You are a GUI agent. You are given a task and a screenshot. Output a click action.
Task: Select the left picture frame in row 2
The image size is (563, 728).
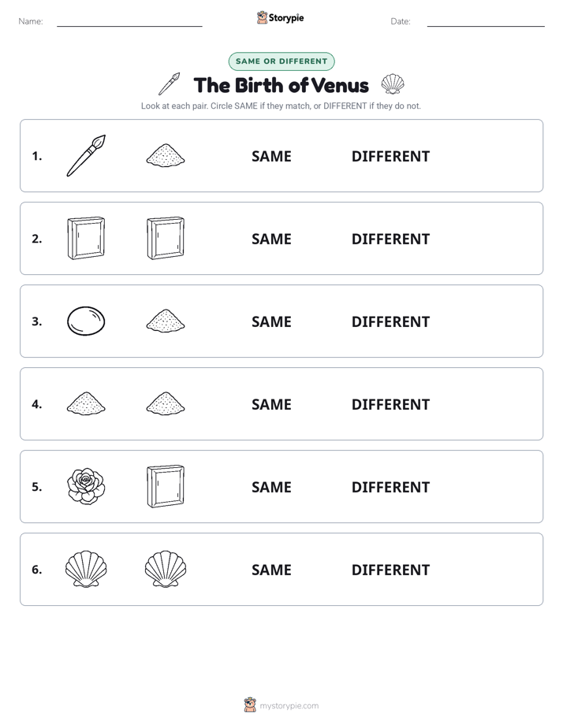86,238
